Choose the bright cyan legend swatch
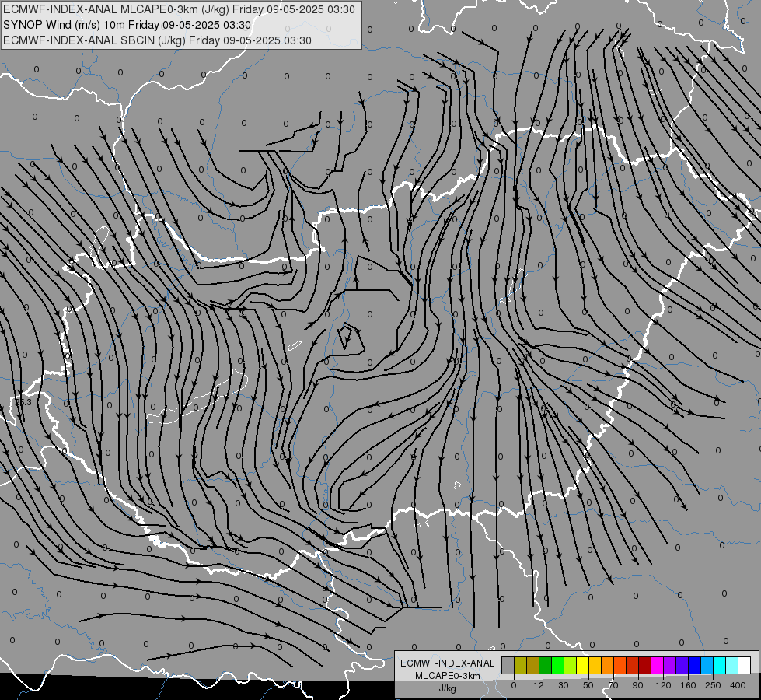 coord(719,665)
